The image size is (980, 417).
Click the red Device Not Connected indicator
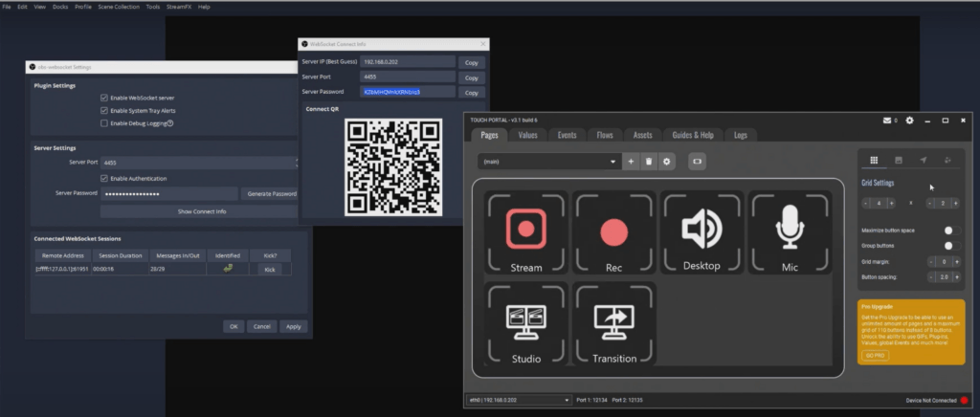tap(965, 400)
